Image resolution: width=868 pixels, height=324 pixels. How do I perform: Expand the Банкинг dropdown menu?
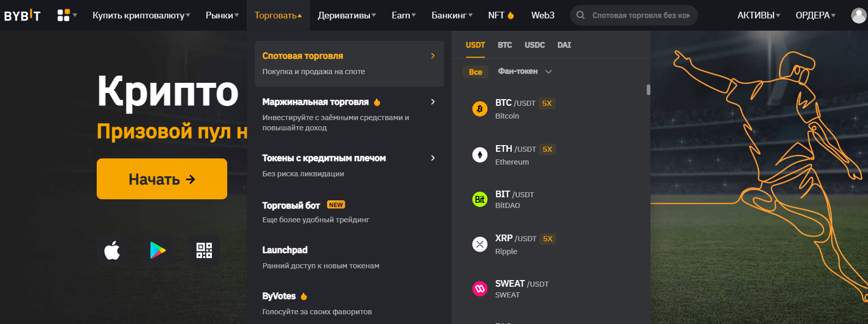pos(452,15)
